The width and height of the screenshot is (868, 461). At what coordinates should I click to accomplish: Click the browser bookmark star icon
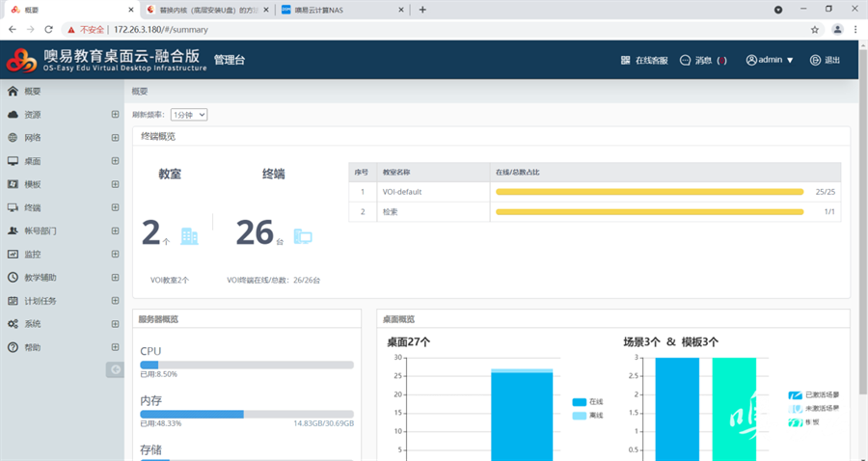pyautogui.click(x=815, y=29)
